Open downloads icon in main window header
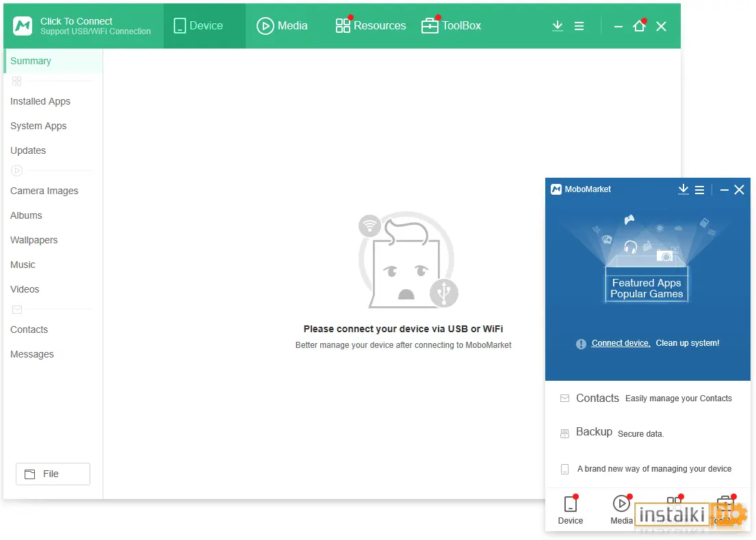This screenshot has width=756, height=540. (x=558, y=26)
